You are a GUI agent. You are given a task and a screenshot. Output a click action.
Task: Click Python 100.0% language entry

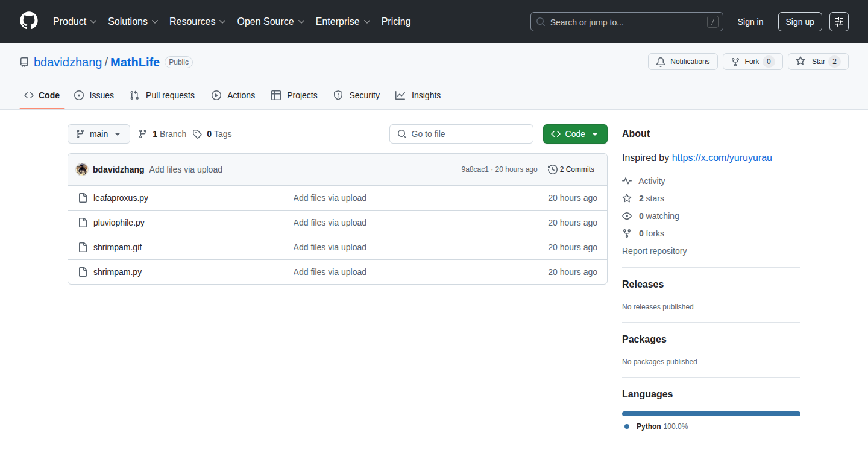(656, 426)
